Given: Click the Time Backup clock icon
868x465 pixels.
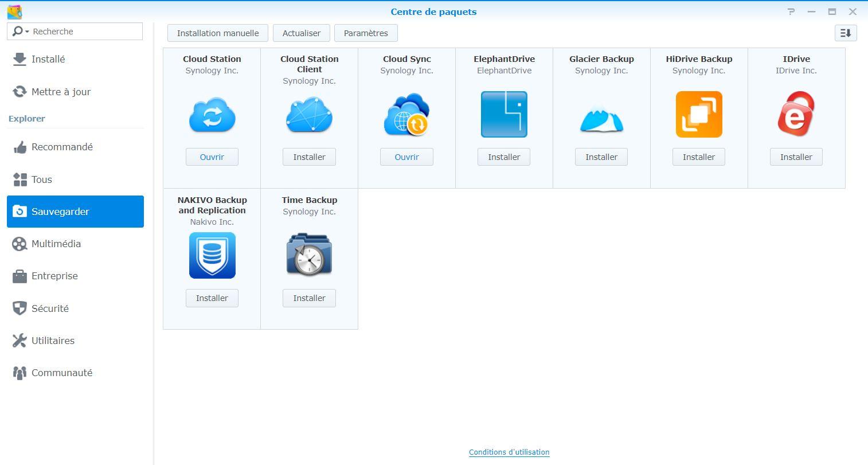Looking at the screenshot, I should (x=309, y=256).
